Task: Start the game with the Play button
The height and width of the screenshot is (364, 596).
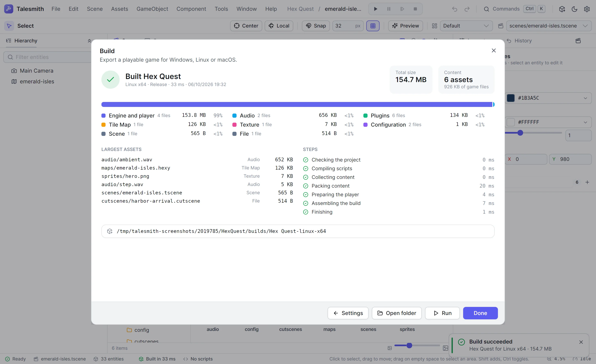Action: pos(375,9)
